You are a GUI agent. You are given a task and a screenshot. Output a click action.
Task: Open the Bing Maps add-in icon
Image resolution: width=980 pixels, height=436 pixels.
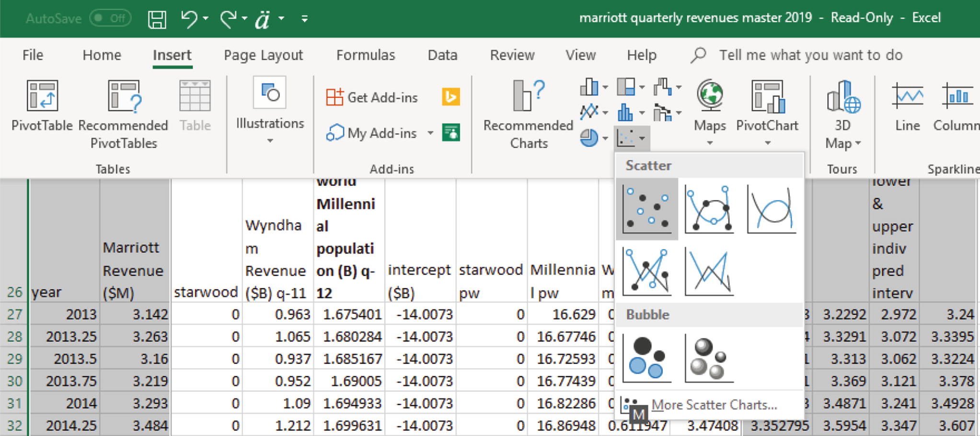451,97
